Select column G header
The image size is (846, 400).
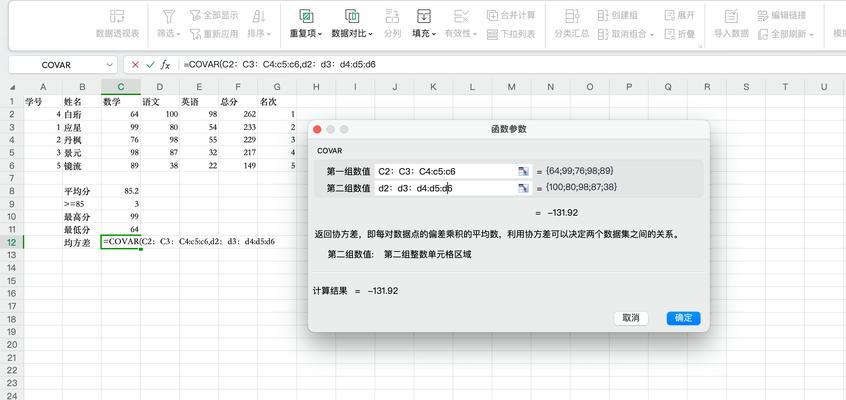[277, 87]
